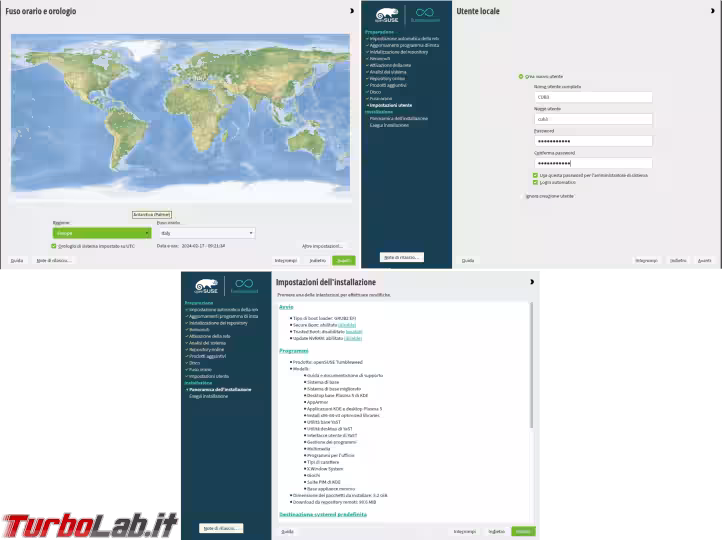Click Indietro in Utente locale window
This screenshot has height=540, width=722.
678,261
